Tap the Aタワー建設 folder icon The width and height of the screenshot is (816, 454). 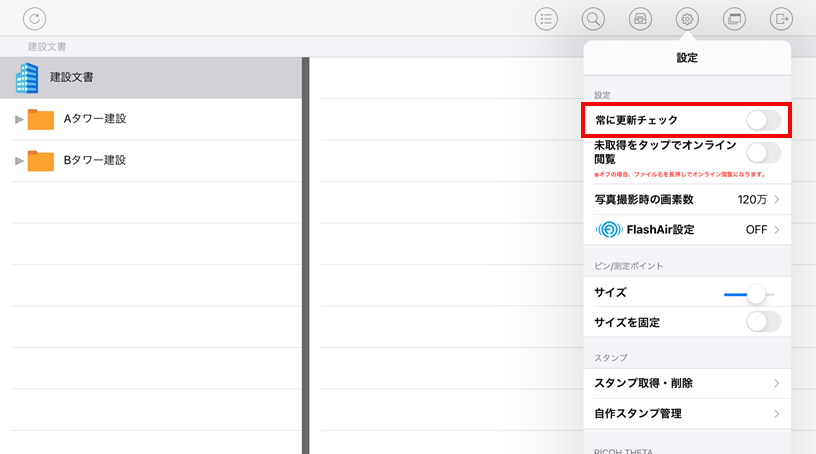coord(41,119)
